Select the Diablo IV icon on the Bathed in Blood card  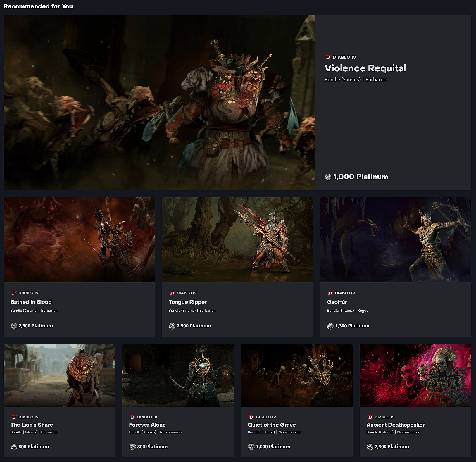point(13,293)
